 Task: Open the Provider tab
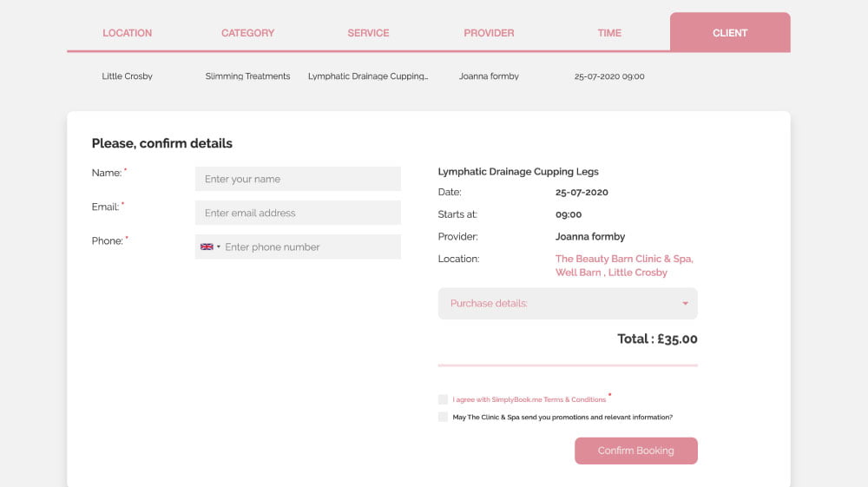(489, 33)
